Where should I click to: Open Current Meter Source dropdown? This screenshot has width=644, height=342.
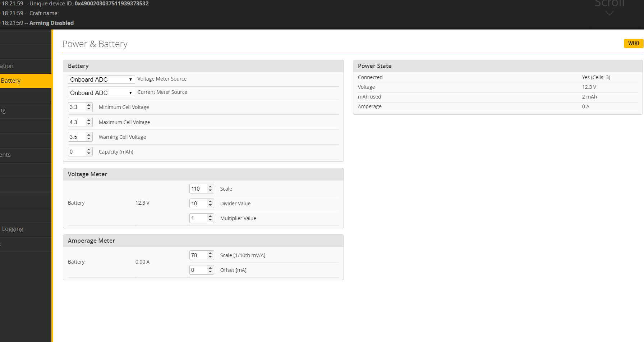(101, 93)
